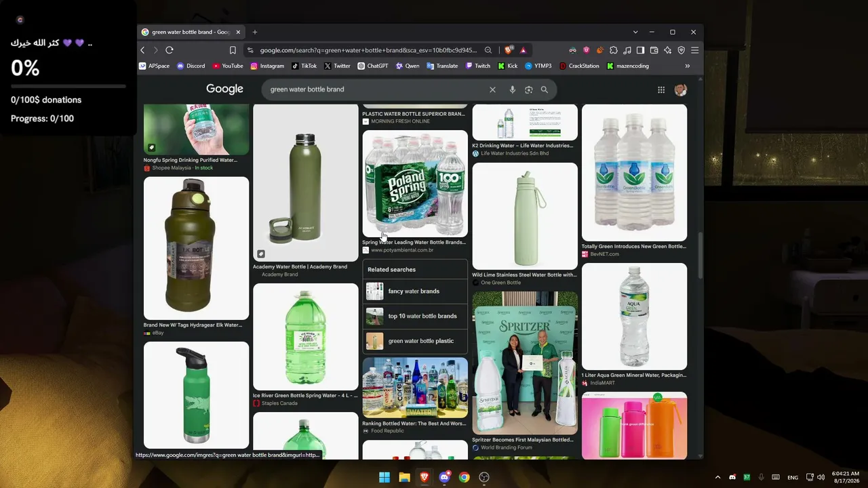Viewport: 868px width, 488px height.
Task: Open the YTMP3 bookmark
Action: [538, 66]
